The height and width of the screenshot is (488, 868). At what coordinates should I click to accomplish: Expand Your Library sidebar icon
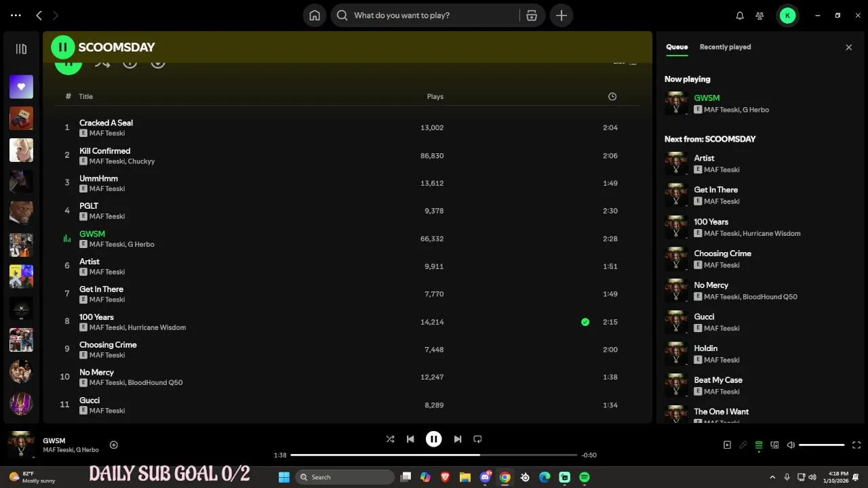tap(21, 49)
